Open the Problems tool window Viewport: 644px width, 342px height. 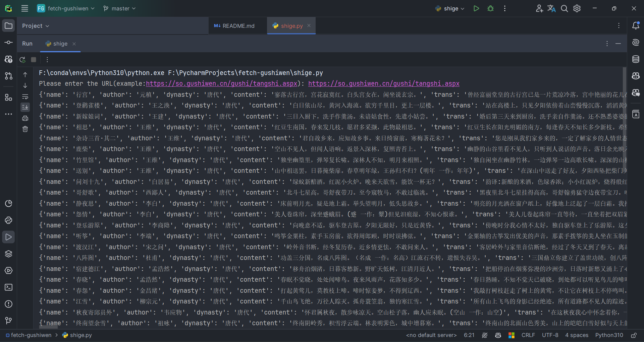9,304
